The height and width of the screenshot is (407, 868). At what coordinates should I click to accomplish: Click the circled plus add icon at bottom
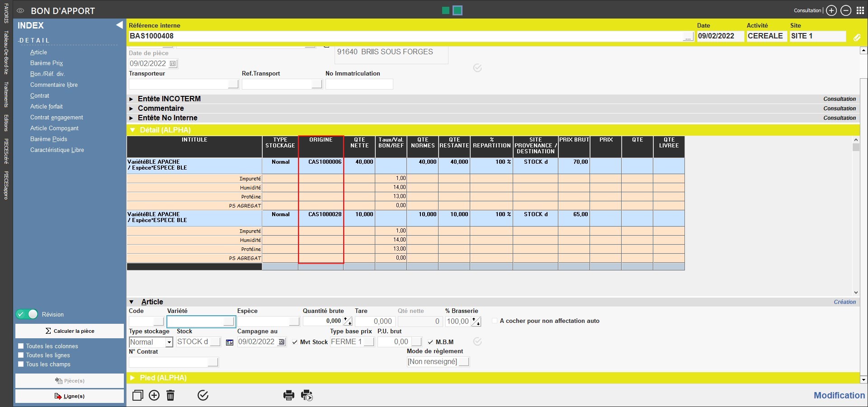pos(154,396)
